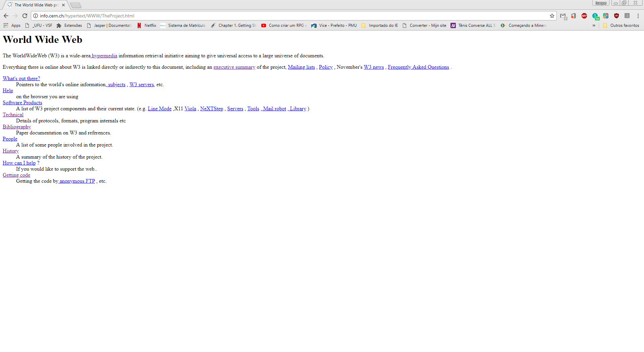Open the Office extension icon
The image size is (644, 352).
pos(574,16)
